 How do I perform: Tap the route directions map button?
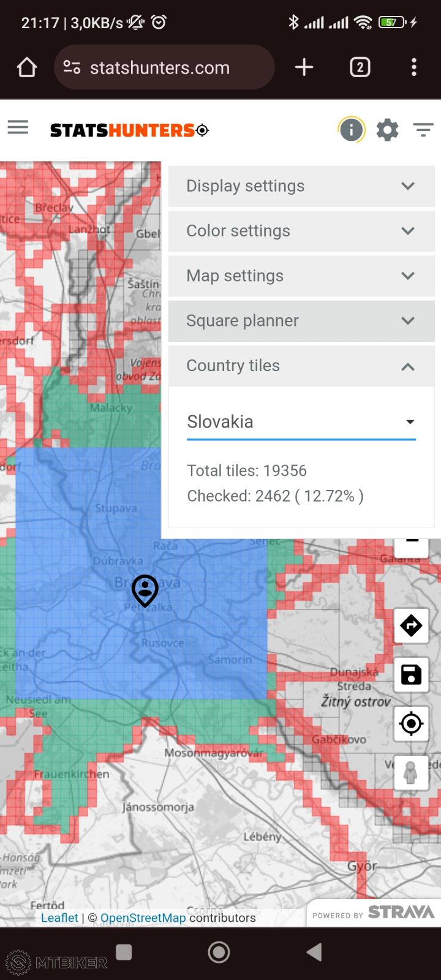point(411,625)
